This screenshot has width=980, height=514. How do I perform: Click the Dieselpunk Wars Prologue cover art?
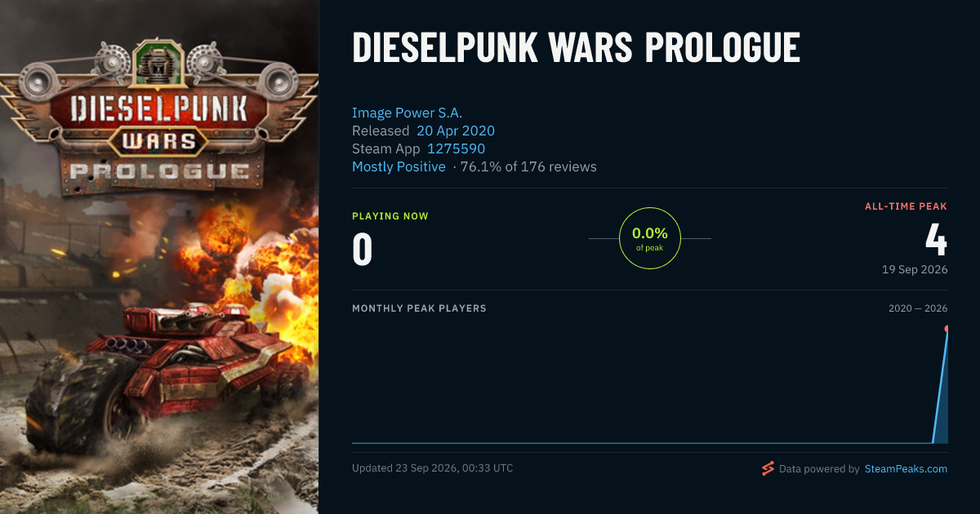(159, 257)
